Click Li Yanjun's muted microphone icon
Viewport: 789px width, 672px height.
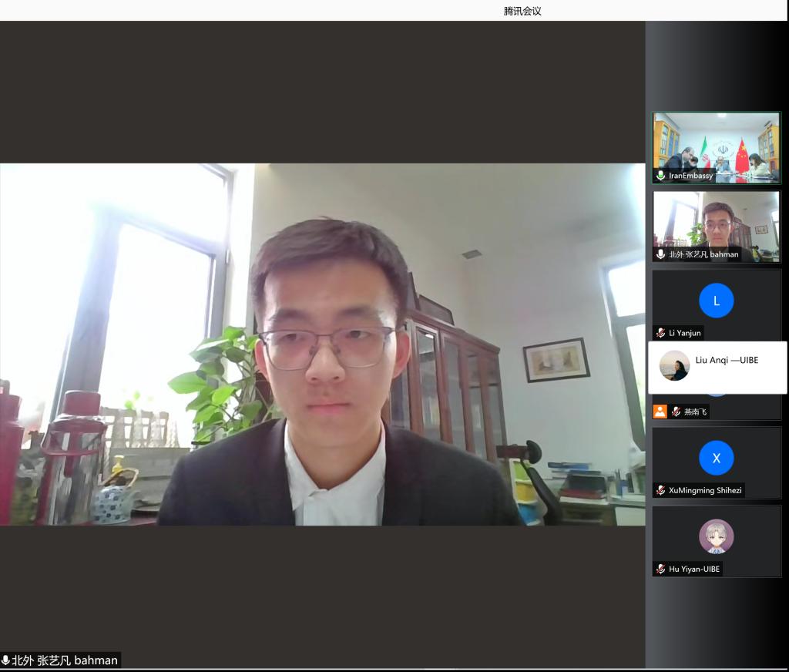pos(660,333)
